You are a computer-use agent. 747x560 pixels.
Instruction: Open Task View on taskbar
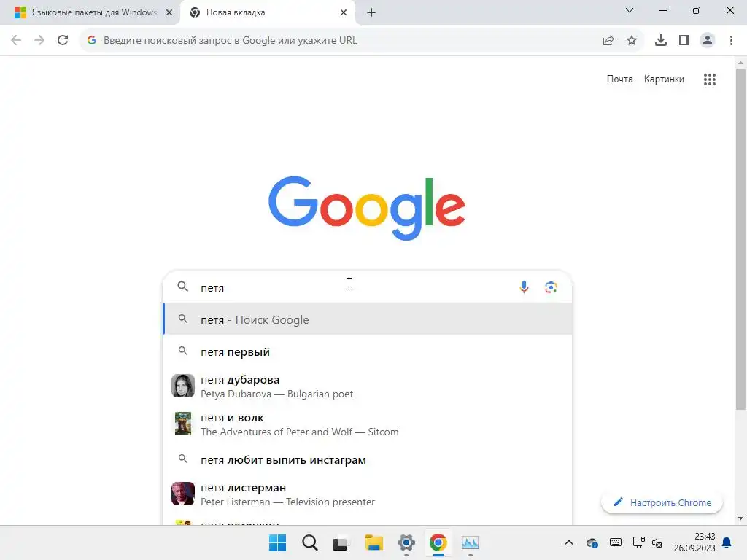[341, 542]
